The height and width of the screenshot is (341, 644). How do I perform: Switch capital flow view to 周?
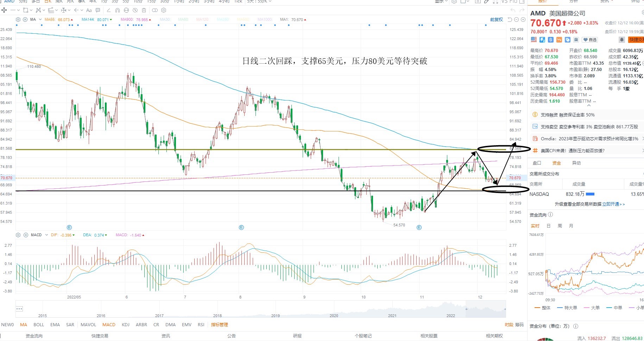point(560,226)
